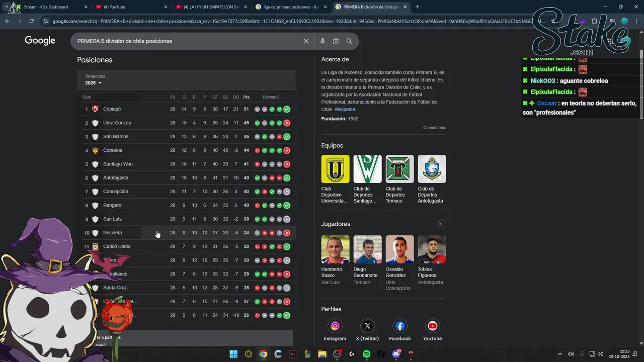This screenshot has height=362, width=644.
Task: Go to Google home via logo
Action: [40, 41]
